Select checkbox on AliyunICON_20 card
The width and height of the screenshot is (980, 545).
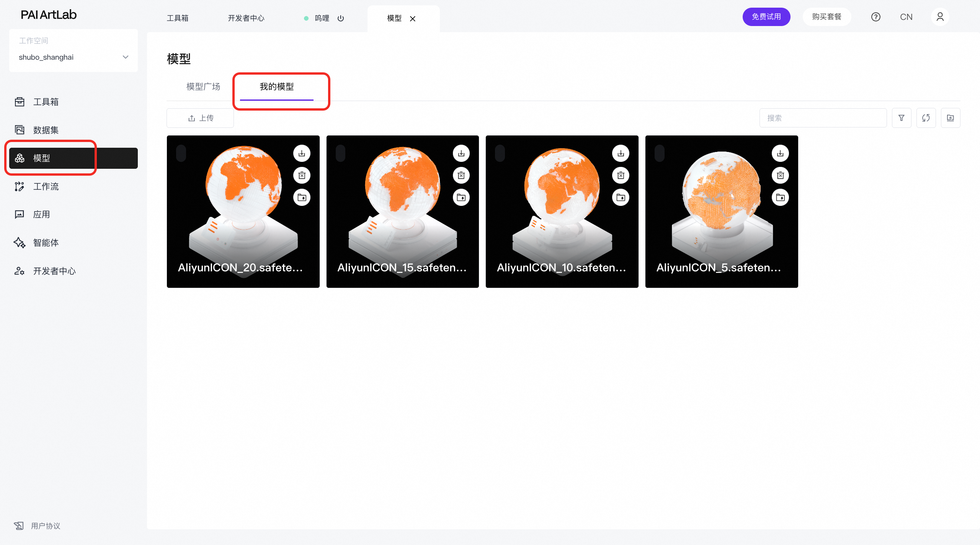pyautogui.click(x=181, y=153)
